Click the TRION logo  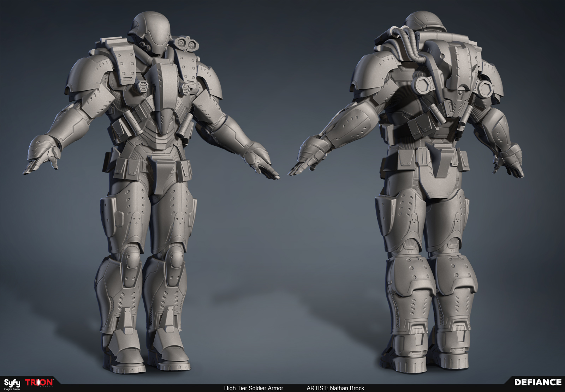39,382
